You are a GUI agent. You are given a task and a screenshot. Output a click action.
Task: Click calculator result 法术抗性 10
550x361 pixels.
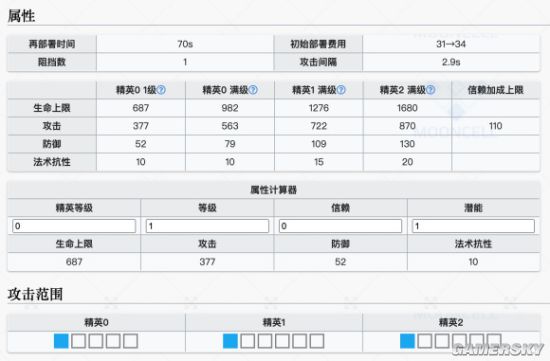(473, 262)
